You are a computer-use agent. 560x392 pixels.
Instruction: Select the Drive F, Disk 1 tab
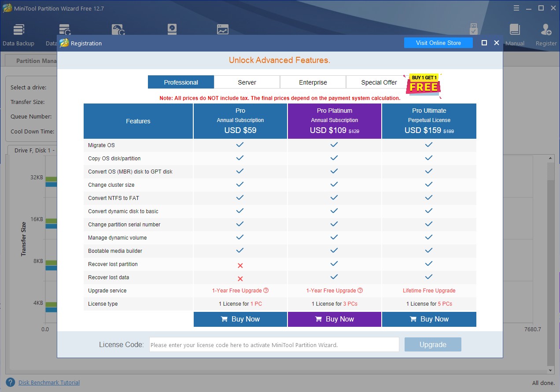[32, 150]
